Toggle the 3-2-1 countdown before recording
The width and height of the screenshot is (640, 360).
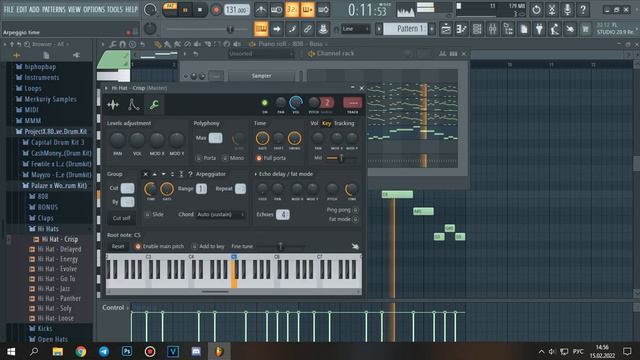click(292, 10)
